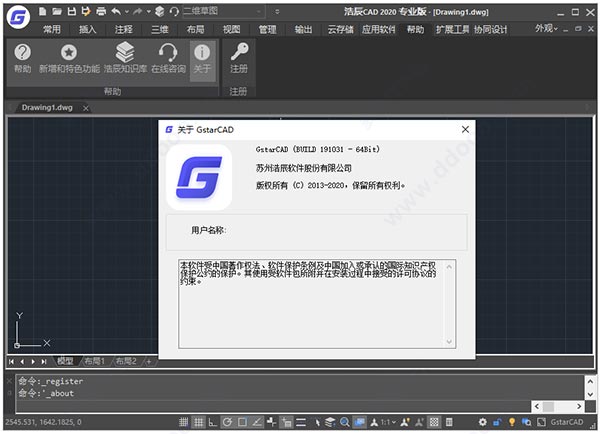The image size is (600, 434).
Task: Click the layers stack icon in status bar
Action: 330,422
